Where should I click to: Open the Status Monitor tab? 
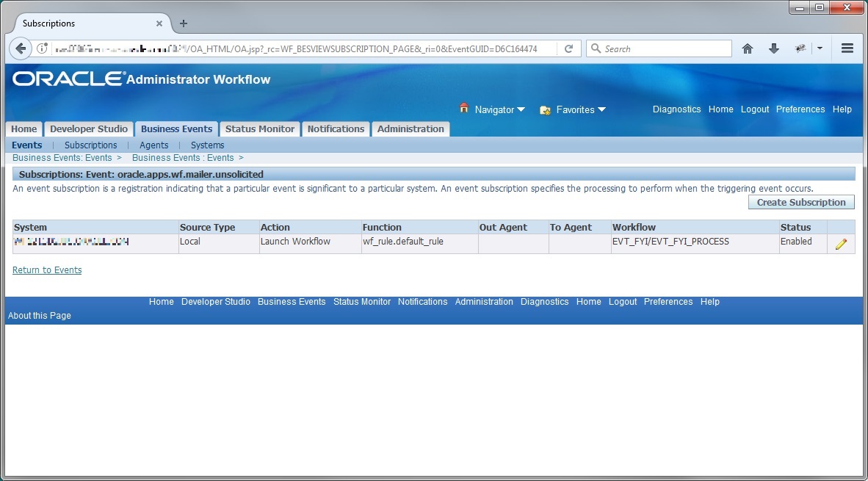(x=260, y=129)
